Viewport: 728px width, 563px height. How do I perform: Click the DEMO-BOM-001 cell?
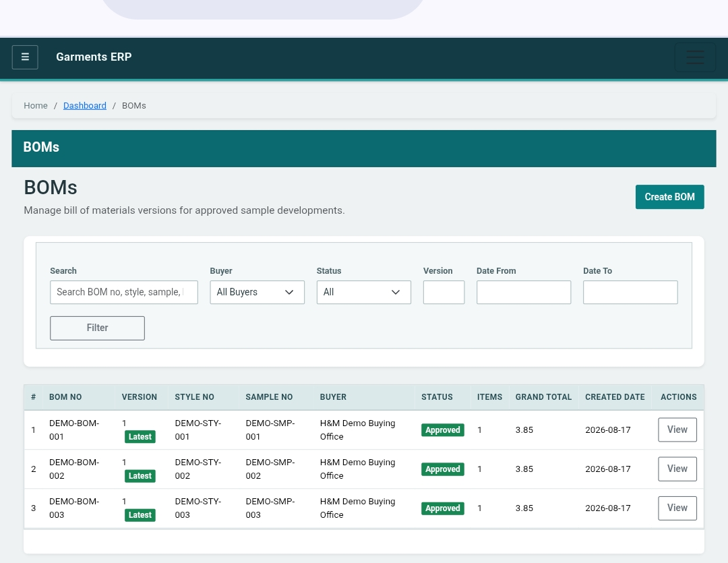coord(74,429)
